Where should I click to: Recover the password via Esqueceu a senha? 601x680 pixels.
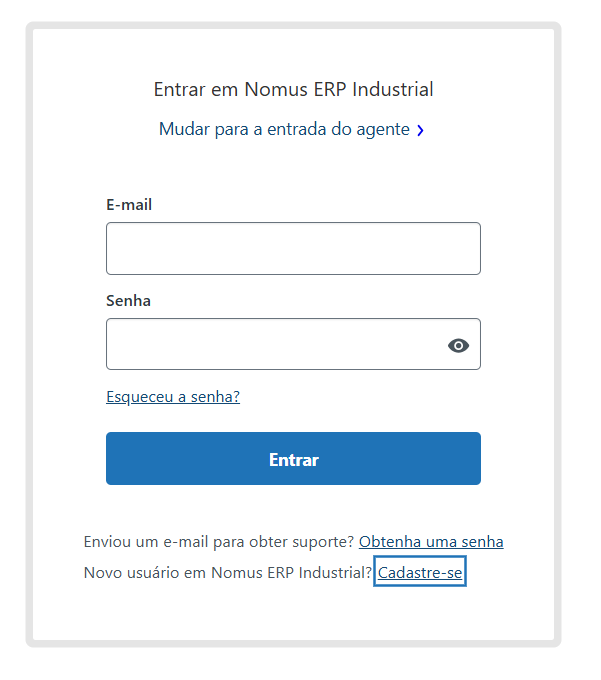(173, 397)
